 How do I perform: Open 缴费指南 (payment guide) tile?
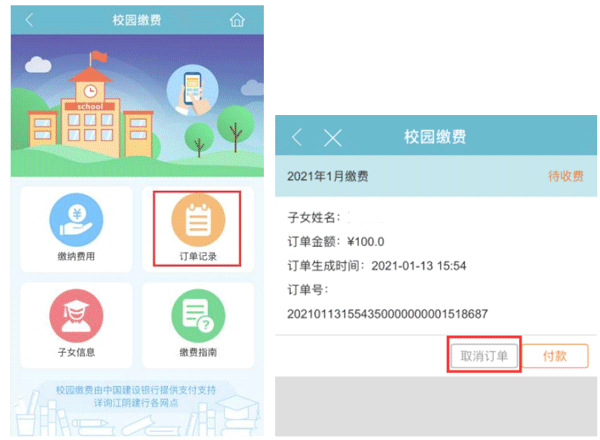point(197,324)
